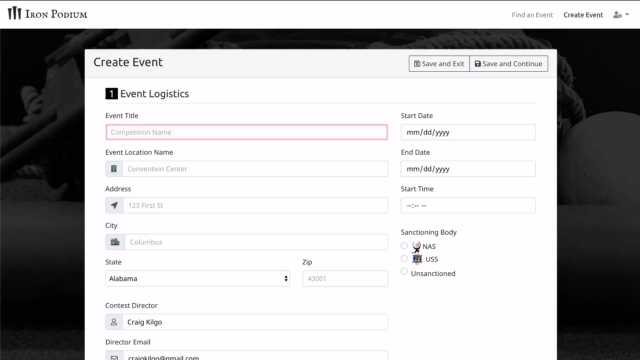This screenshot has width=640, height=360.
Task: Set the End Date field
Action: (x=468, y=169)
